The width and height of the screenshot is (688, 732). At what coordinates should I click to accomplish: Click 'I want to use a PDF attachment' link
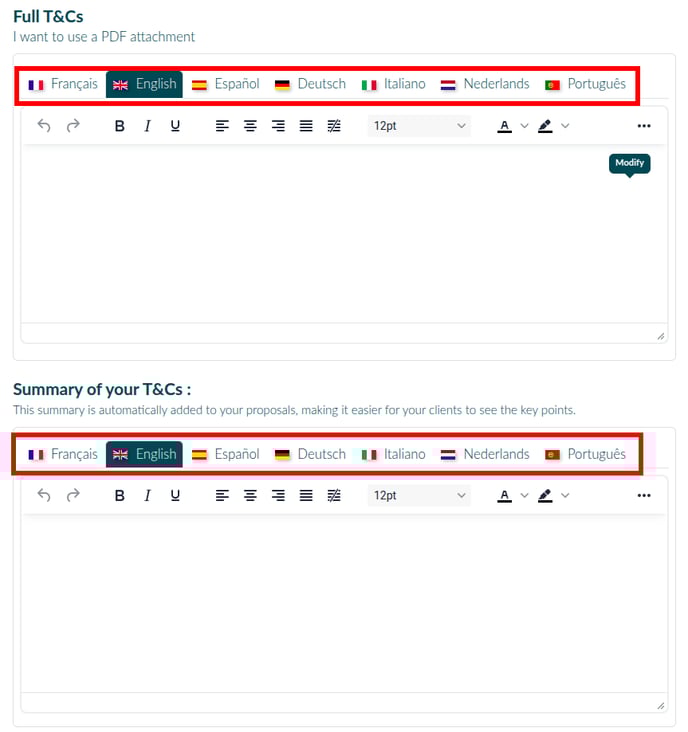pyautogui.click(x=104, y=36)
